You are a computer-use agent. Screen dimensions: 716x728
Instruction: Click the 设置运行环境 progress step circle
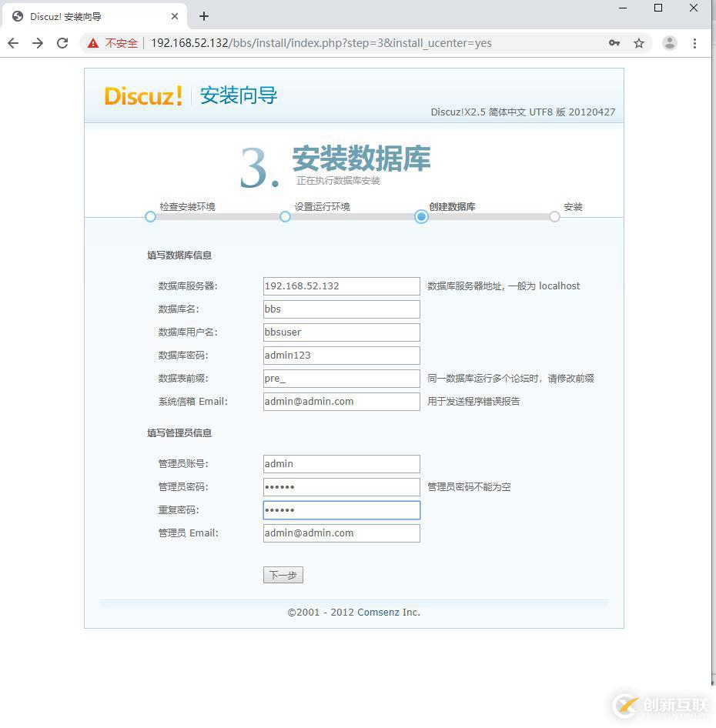(x=285, y=217)
